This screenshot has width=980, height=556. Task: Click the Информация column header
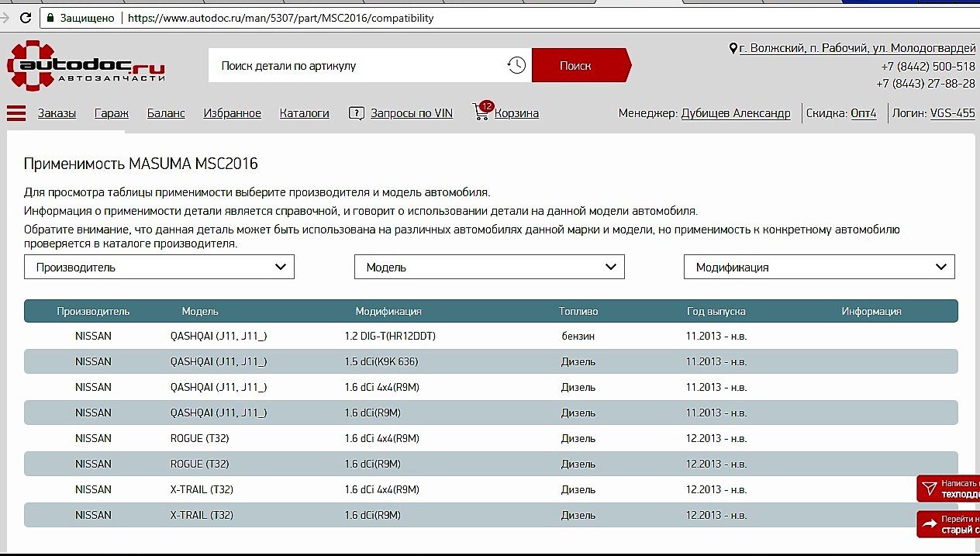tap(871, 311)
